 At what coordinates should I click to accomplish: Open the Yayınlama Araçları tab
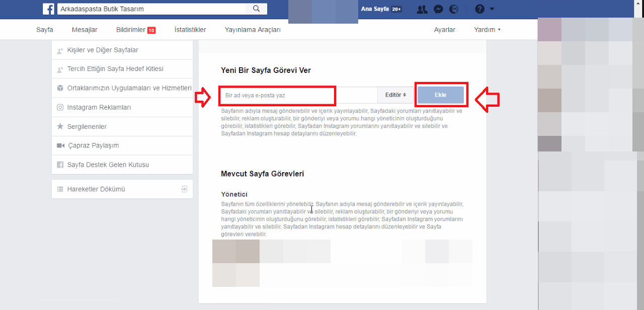pos(253,30)
